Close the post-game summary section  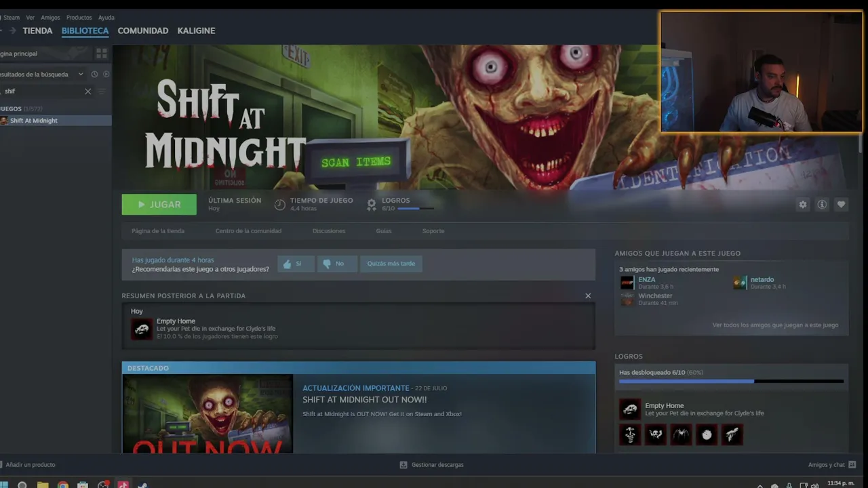[588, 296]
